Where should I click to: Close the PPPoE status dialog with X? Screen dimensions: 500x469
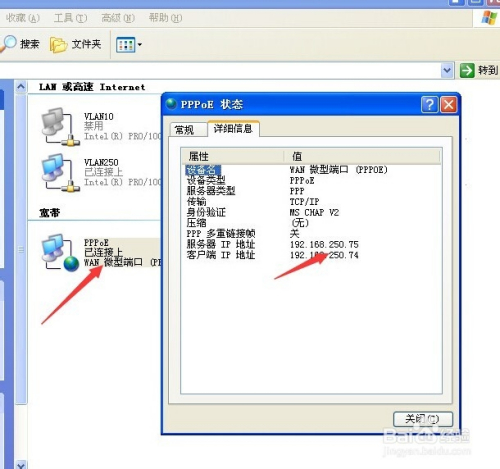pyautogui.click(x=449, y=105)
